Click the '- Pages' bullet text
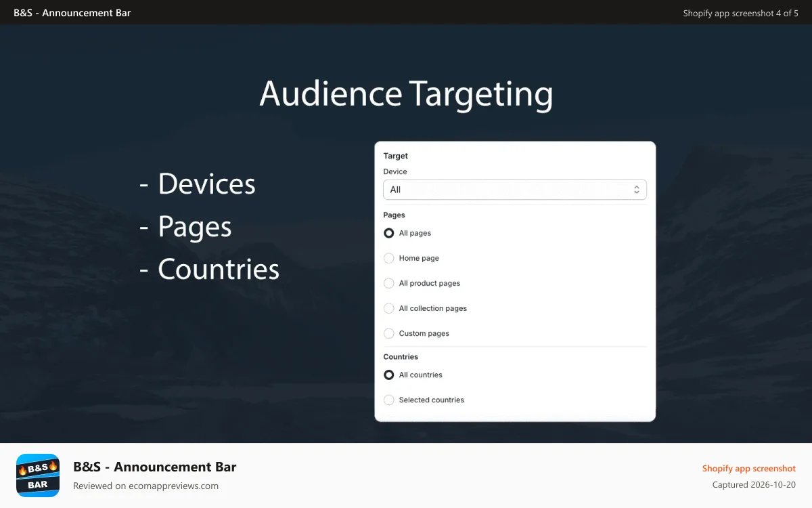The height and width of the screenshot is (508, 812). point(185,227)
